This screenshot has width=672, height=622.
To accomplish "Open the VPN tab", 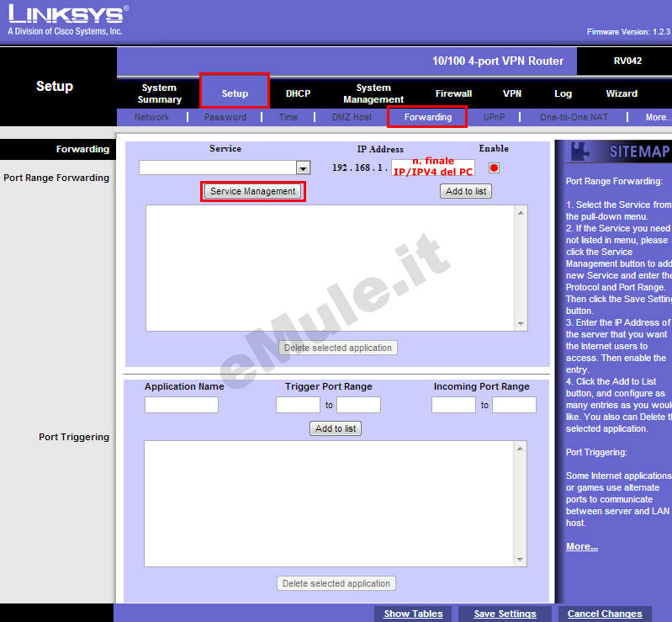I will [x=512, y=93].
